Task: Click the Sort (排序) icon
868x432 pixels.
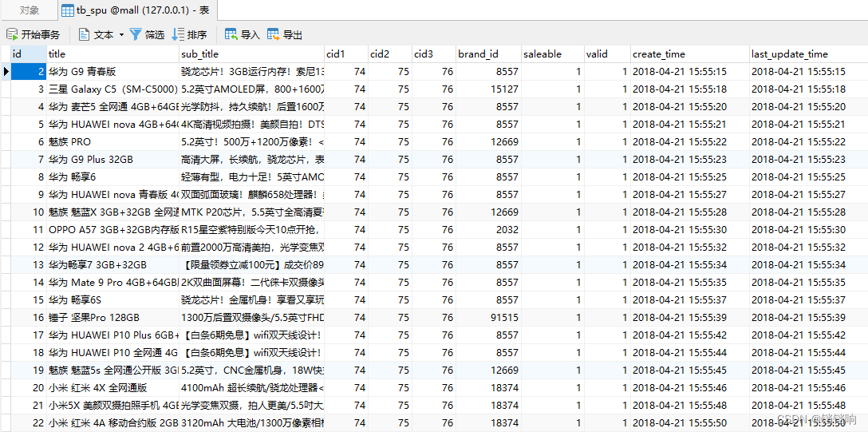Action: click(178, 35)
